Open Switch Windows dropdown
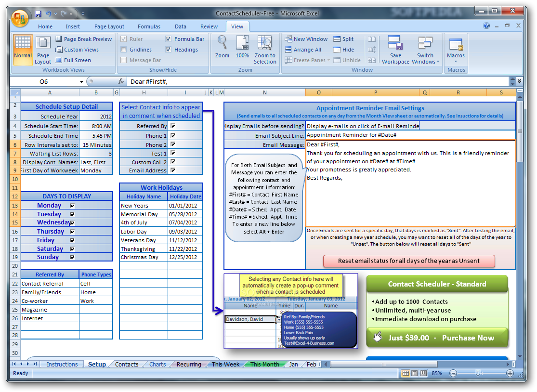 pyautogui.click(x=425, y=50)
